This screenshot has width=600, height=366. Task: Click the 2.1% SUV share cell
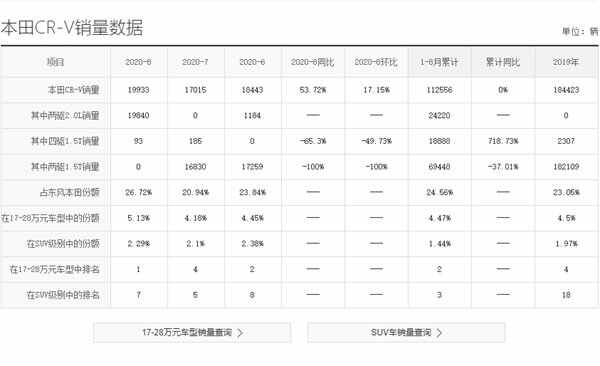[x=195, y=243]
